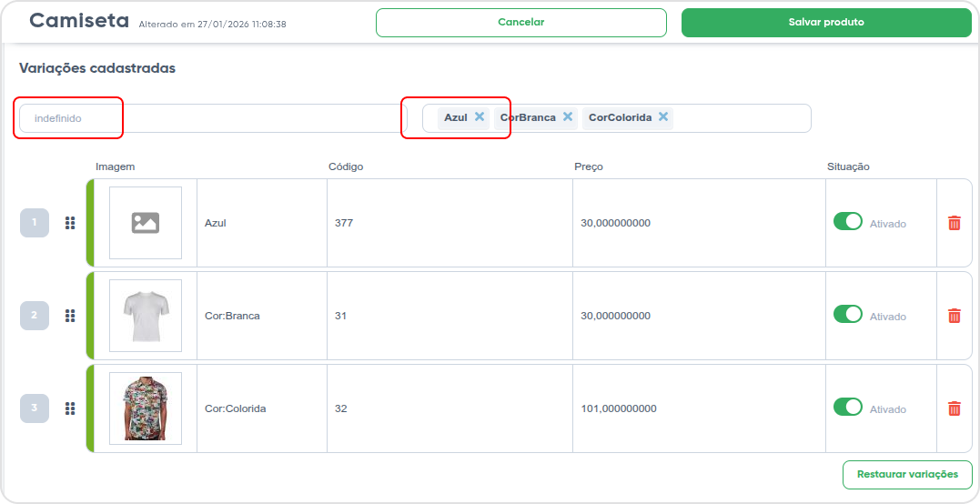The width and height of the screenshot is (980, 504).
Task: Open the tags field after CorColorida
Action: [741, 118]
